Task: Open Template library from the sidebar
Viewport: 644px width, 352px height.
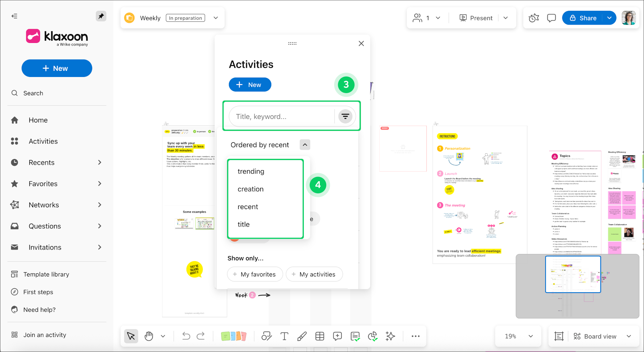Action: pos(46,274)
